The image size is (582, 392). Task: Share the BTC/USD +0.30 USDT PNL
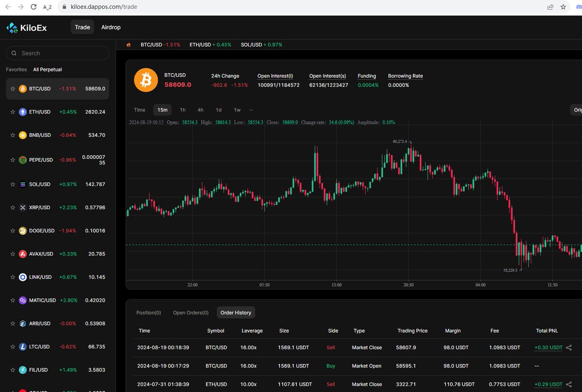coord(569,348)
